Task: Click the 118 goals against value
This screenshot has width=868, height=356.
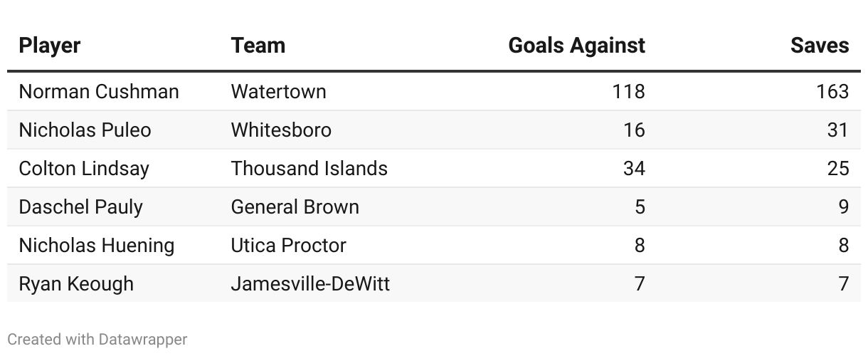Action: pos(628,92)
